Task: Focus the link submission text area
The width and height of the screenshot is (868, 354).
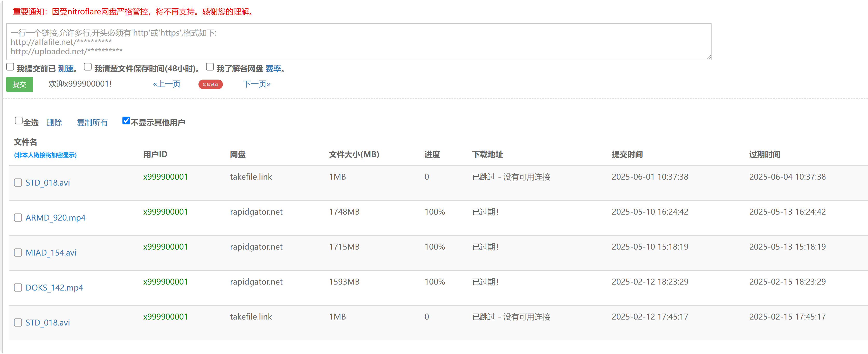Action: pyautogui.click(x=359, y=42)
